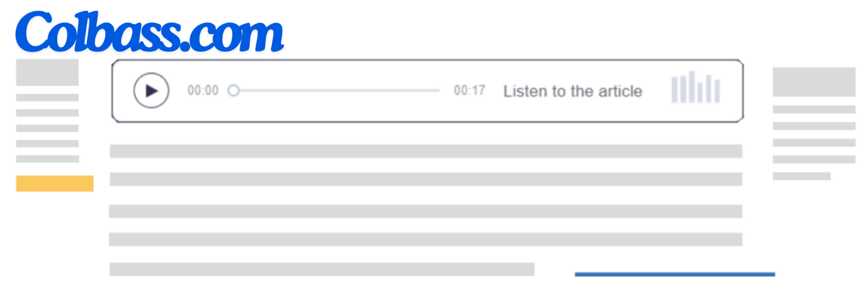Click the shorter last article text line
868x281 pixels.
tap(322, 269)
